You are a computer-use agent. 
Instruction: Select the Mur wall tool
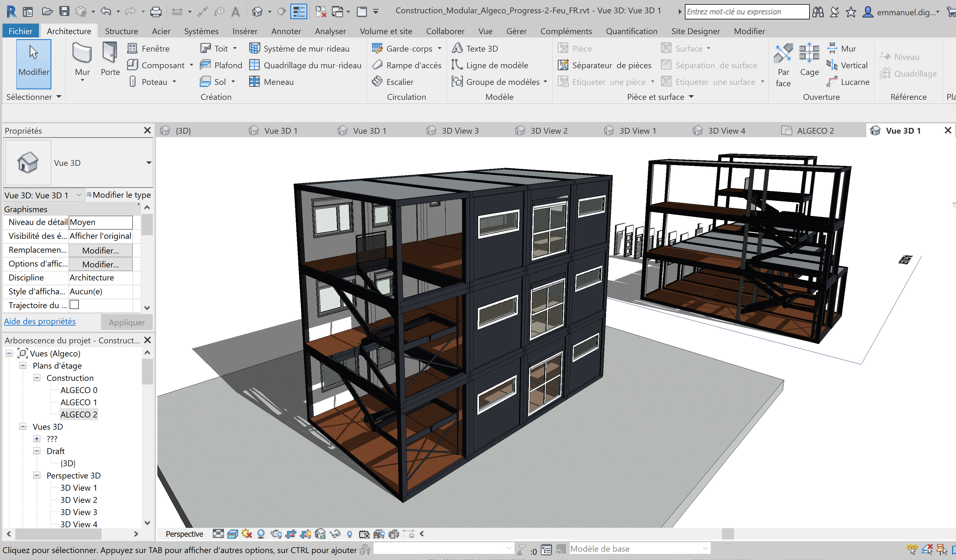(x=82, y=55)
